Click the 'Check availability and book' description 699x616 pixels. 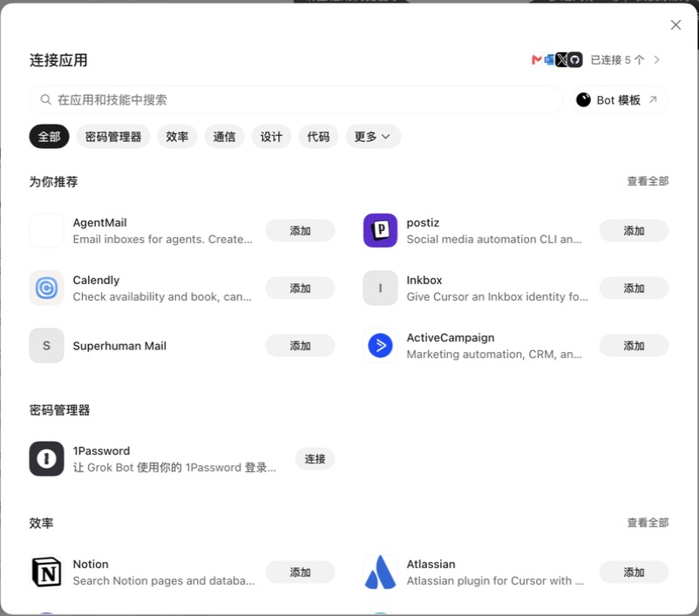tap(162, 296)
